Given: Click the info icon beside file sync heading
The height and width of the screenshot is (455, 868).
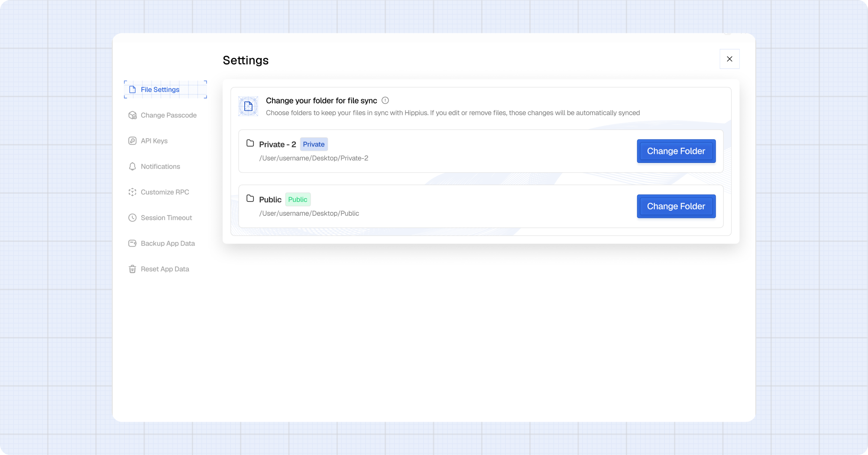Looking at the screenshot, I should pos(385,101).
